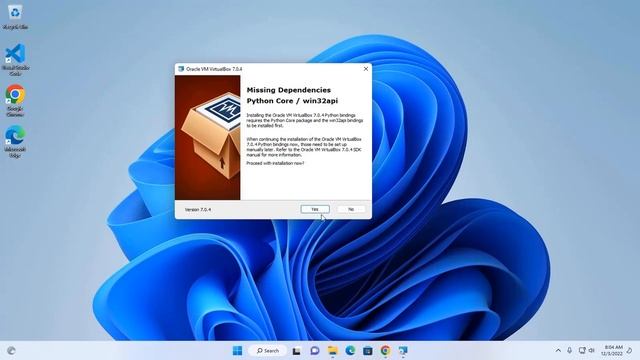Click the VirtualBox icon in the dialog title bar

(181, 69)
